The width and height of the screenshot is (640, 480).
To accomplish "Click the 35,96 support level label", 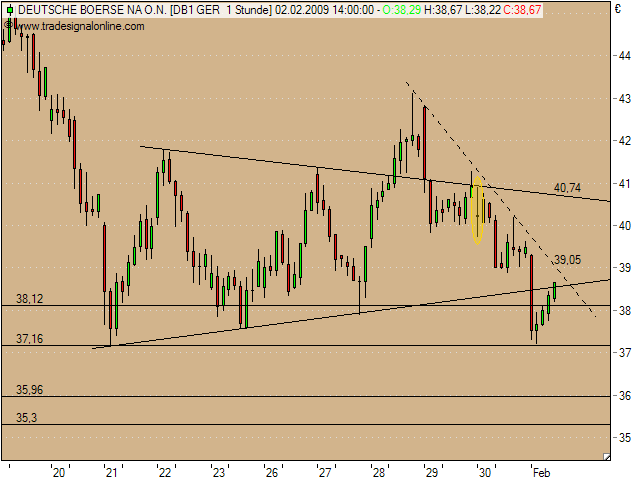I will coord(29,389).
